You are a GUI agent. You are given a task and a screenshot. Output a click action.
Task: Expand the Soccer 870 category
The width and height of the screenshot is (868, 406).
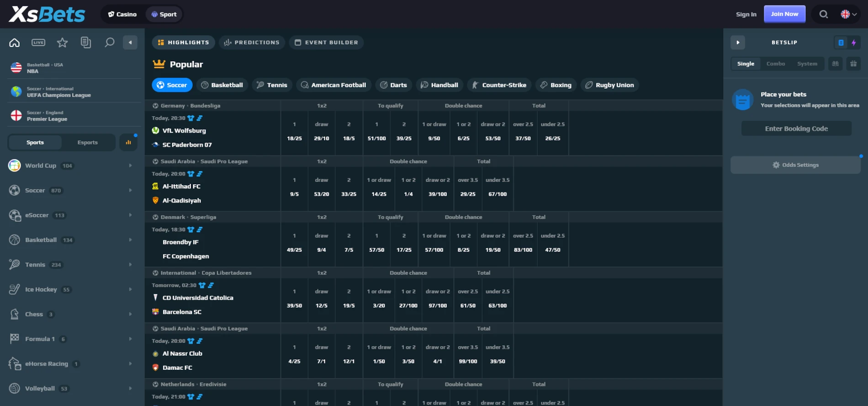pos(73,190)
